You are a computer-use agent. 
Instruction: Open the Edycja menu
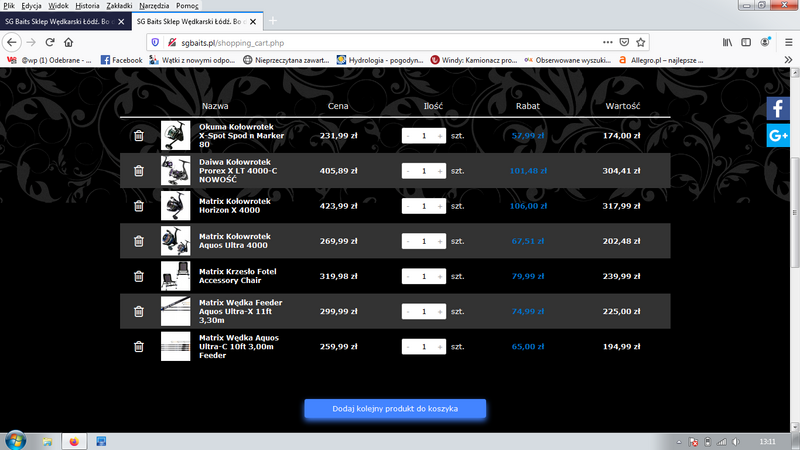tap(31, 6)
